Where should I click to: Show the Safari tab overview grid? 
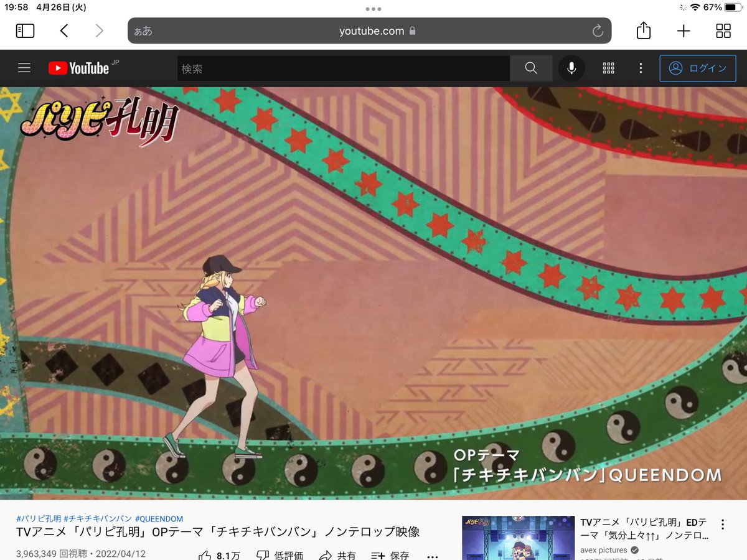(723, 30)
